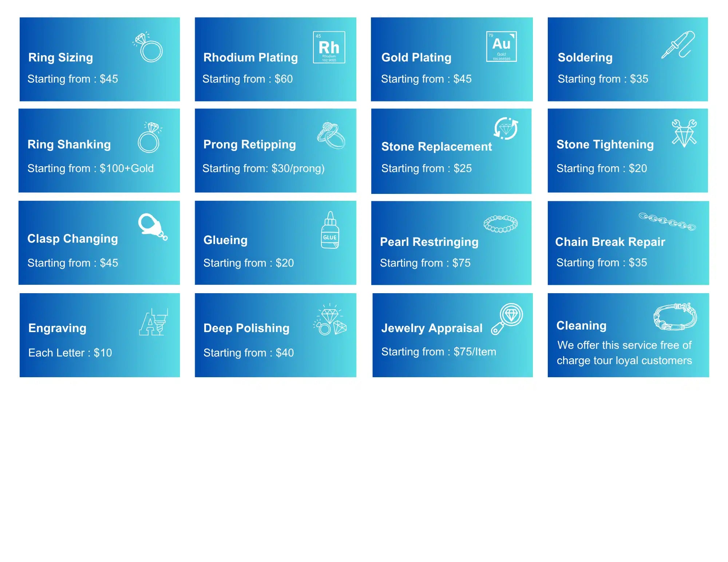
Task: Click the Stone Tightening $20 price text
Action: click(x=602, y=168)
